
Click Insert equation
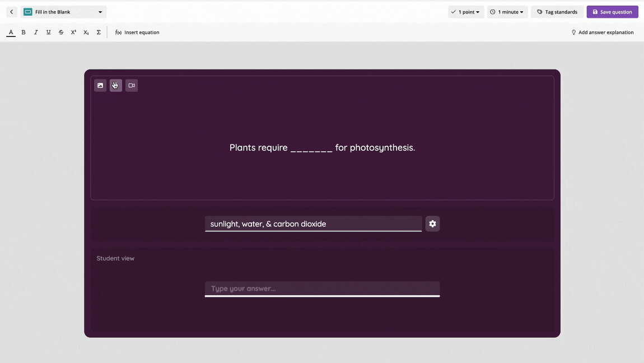(137, 32)
